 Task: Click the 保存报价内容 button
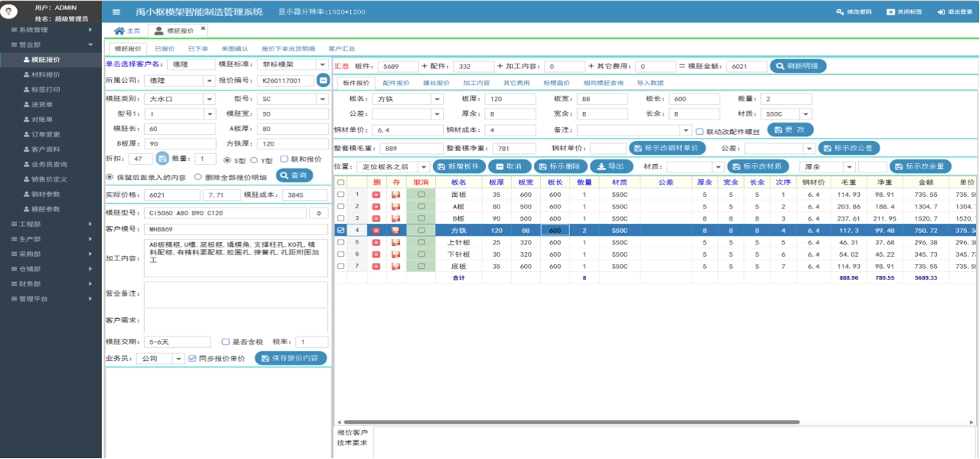click(290, 358)
